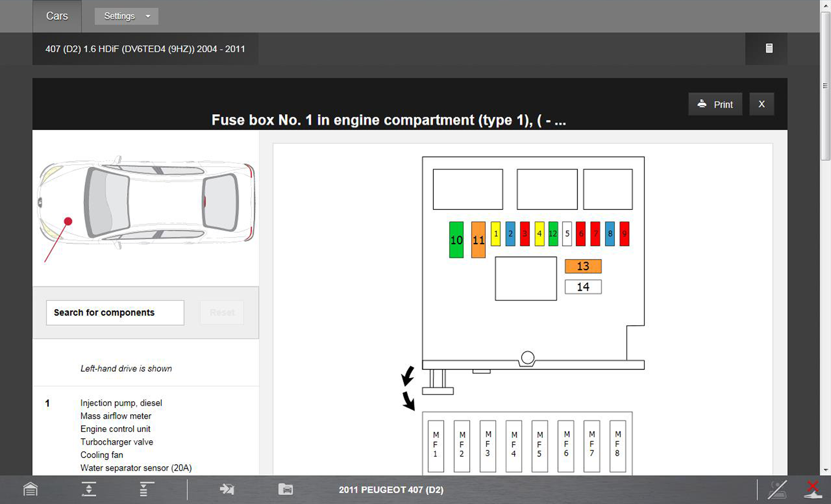
Task: Switch to the Cars tab
Action: [57, 16]
